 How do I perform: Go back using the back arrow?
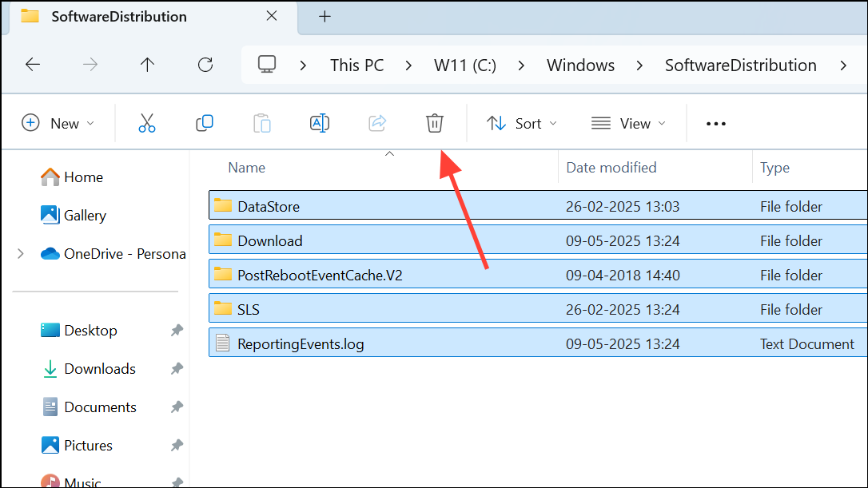[x=33, y=65]
